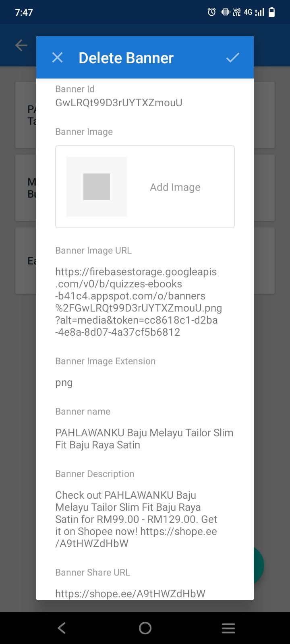The height and width of the screenshot is (644, 290).
Task: Tap the back arrow behind the dialog
Action: coord(21,45)
